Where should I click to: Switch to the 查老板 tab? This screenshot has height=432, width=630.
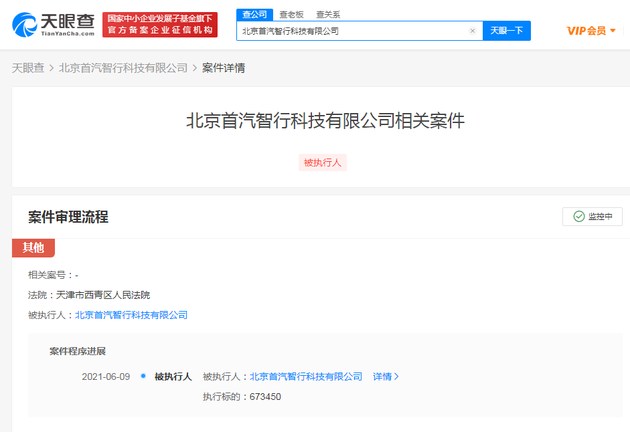pyautogui.click(x=291, y=15)
